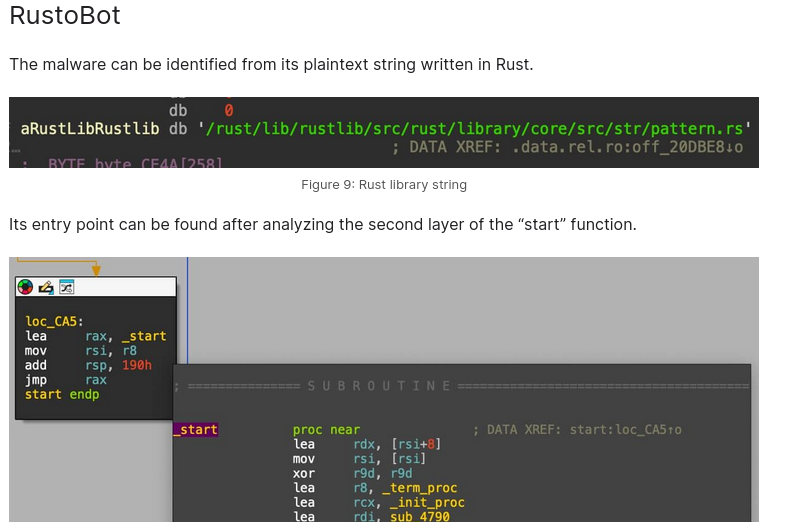
Task: Click the sentence about the entry point
Action: tap(323, 224)
